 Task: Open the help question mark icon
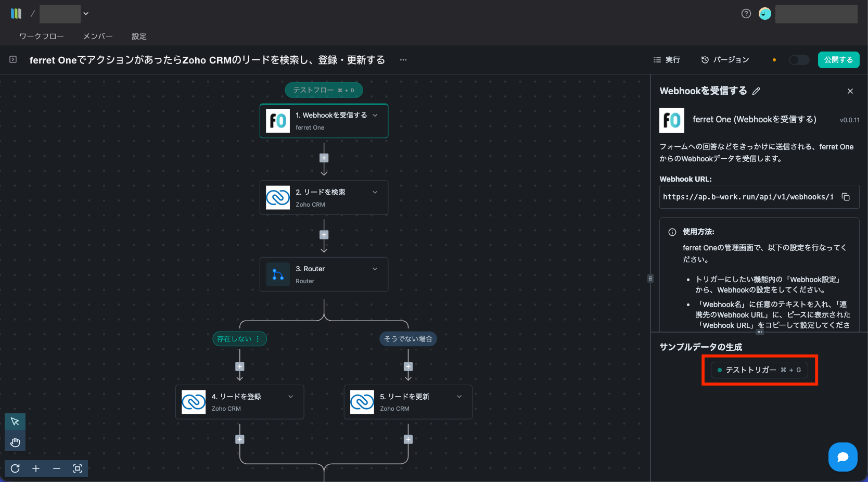point(746,14)
